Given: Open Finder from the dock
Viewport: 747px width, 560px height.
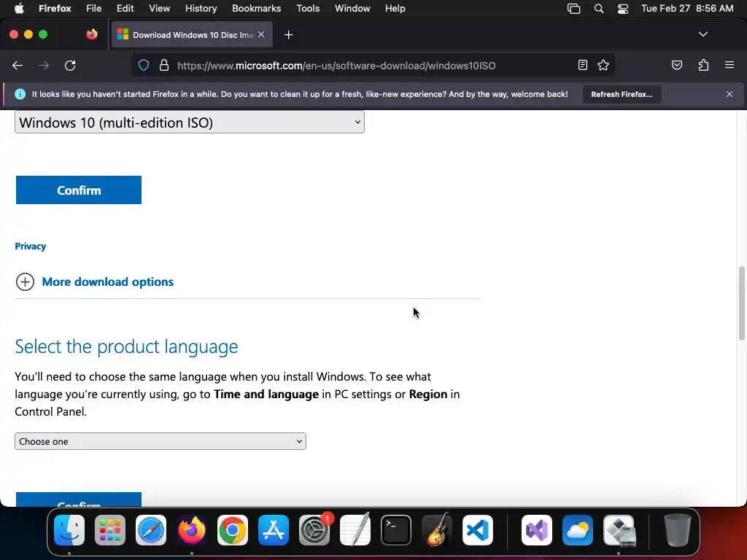Looking at the screenshot, I should (x=69, y=530).
